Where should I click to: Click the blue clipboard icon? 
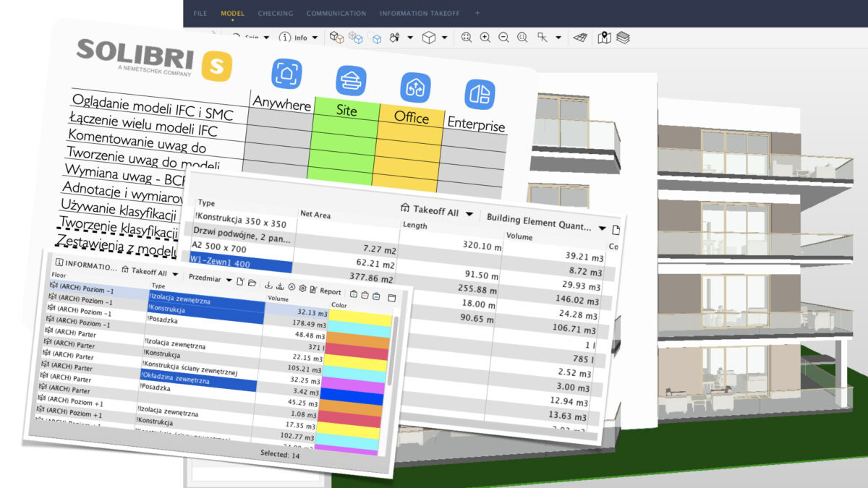(x=376, y=296)
